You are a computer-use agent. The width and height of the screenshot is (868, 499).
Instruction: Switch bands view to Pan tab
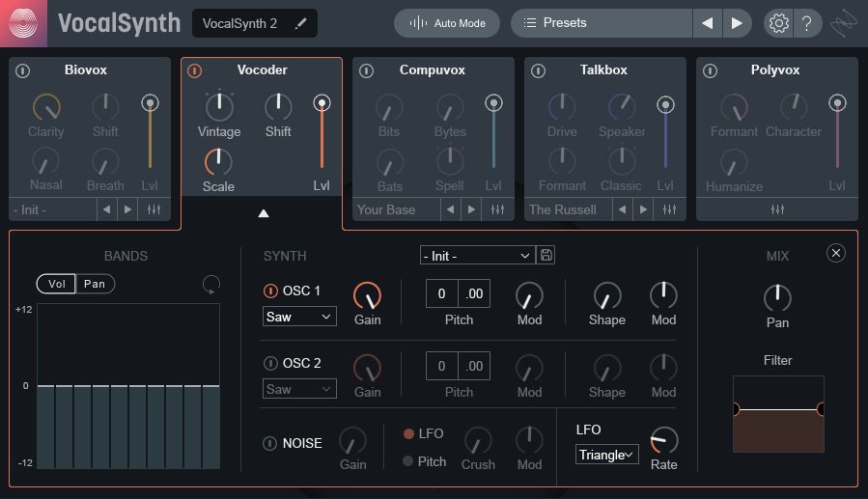point(95,284)
